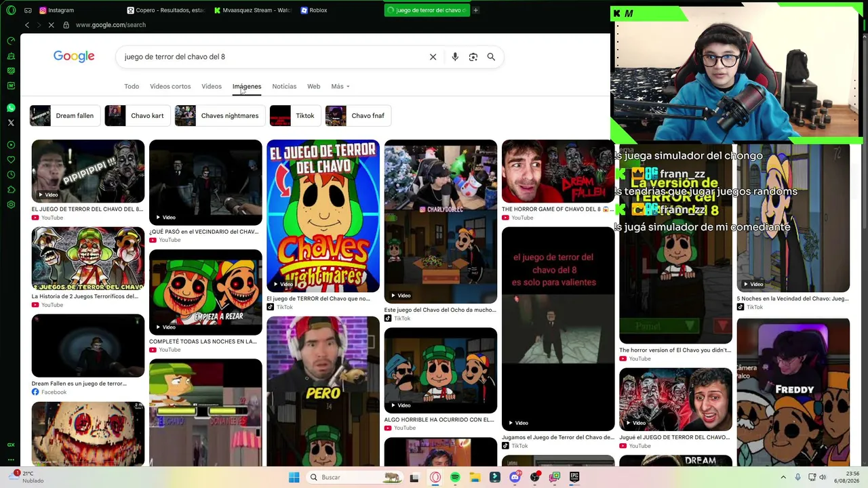Click the Chavo fnaf suggestion chip
The image size is (868, 488).
tap(359, 116)
